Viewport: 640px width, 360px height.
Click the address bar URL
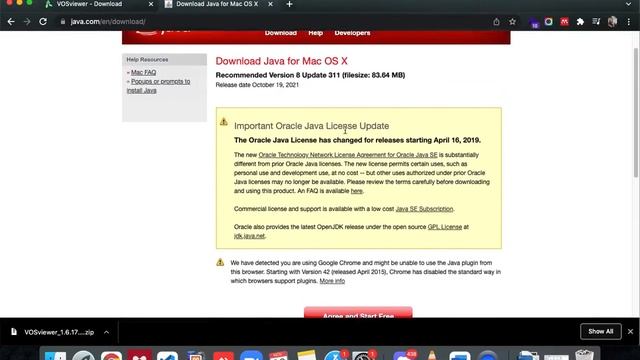[108, 22]
